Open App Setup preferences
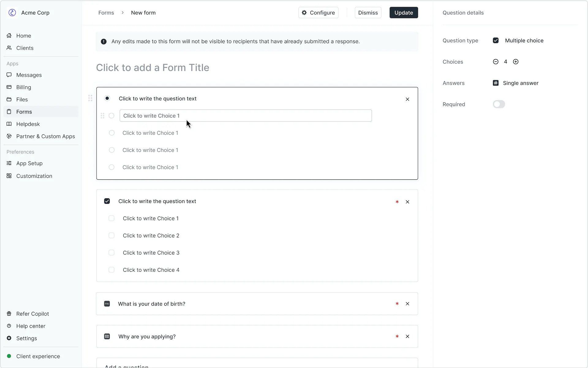The width and height of the screenshot is (588, 368). click(29, 163)
